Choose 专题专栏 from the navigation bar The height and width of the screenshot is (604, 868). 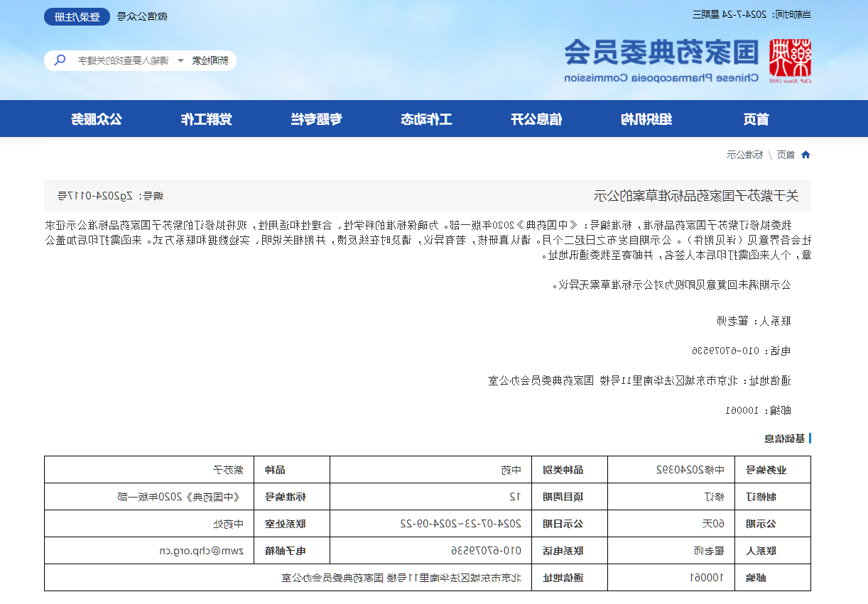(x=316, y=119)
